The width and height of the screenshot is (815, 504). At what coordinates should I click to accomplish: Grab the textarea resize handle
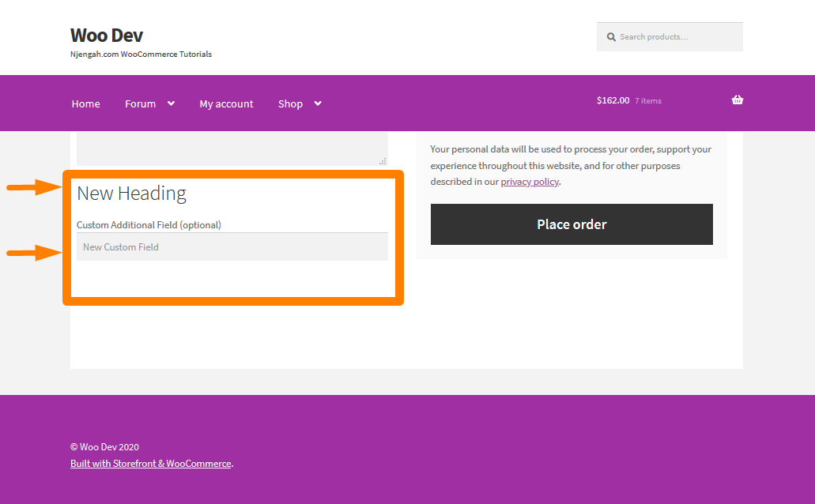coord(383,161)
